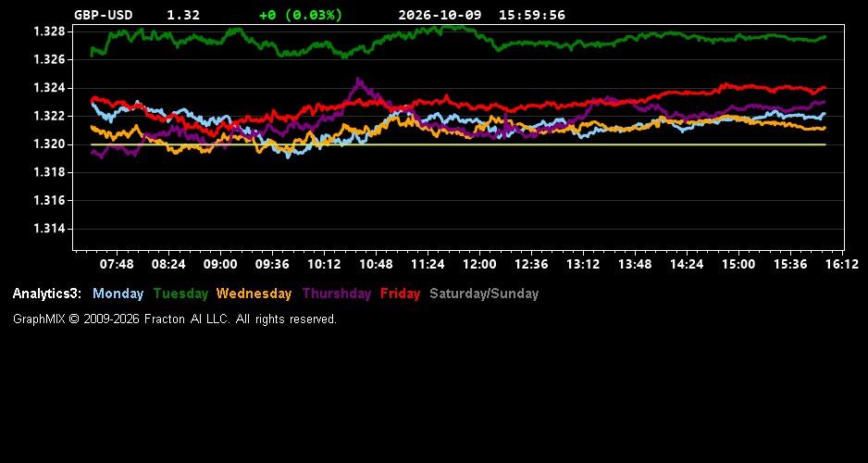Click the 07:48 time axis label

coord(117,264)
